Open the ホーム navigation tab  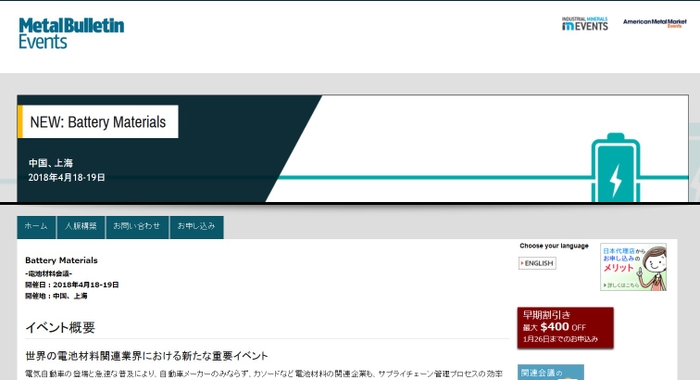36,227
